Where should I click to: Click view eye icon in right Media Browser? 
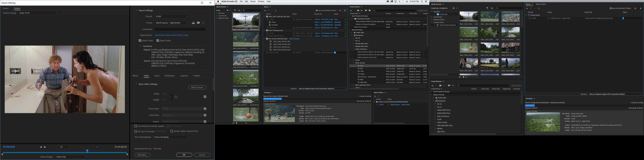coord(492,8)
